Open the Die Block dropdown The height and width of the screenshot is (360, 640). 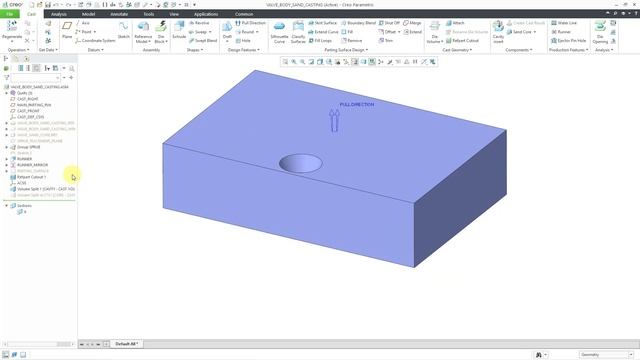pos(161,39)
